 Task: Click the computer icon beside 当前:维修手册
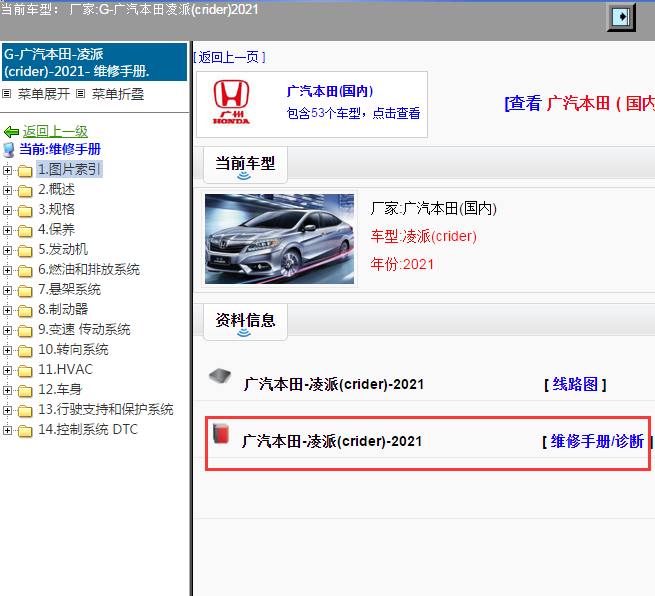[9, 150]
